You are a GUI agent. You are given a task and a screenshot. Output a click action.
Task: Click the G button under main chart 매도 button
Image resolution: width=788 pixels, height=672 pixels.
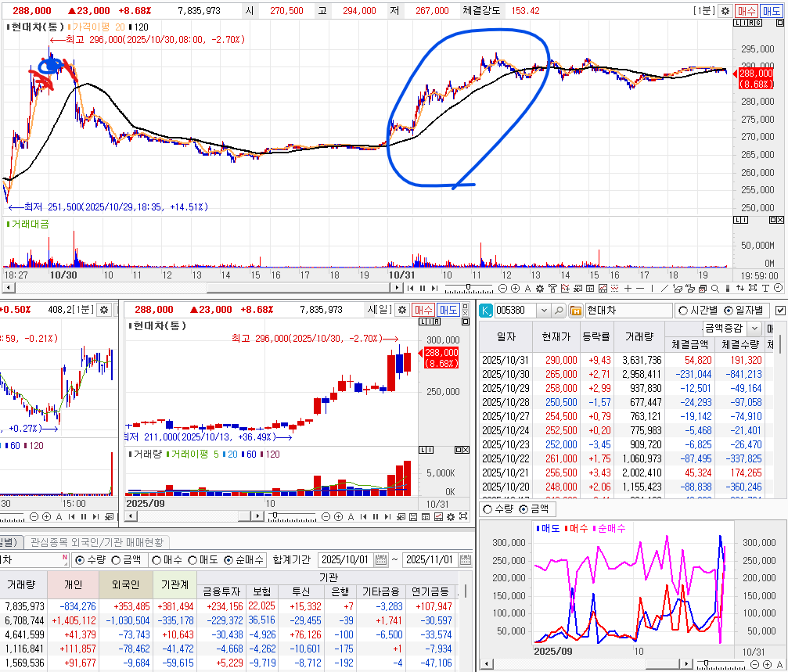tap(758, 23)
